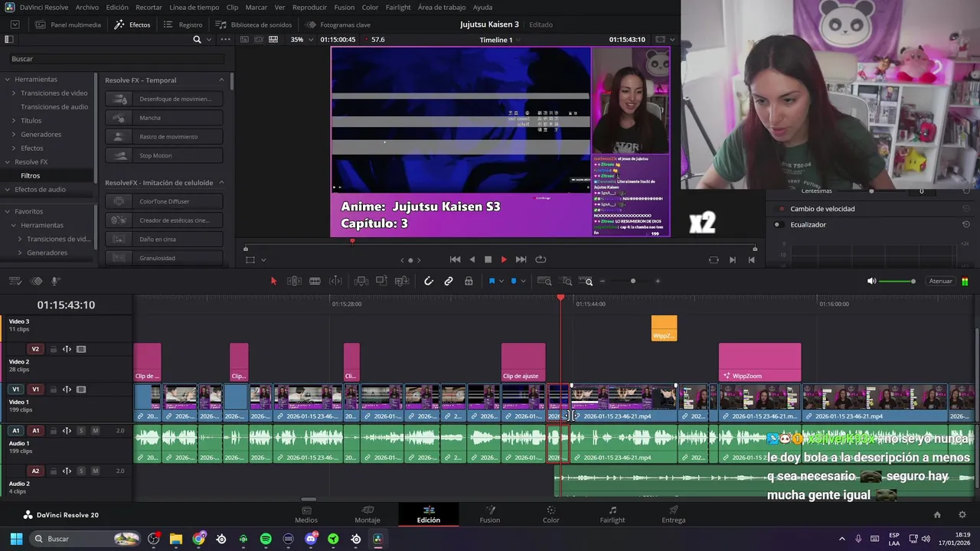Screen dimensions: 980x551
Task: Select the WippZoom clip on Video 2
Action: [x=759, y=362]
